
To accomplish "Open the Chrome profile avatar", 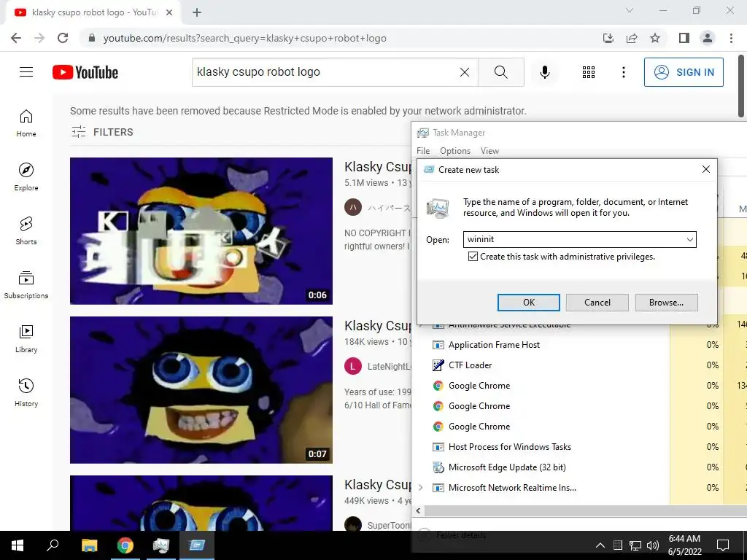I will click(708, 38).
